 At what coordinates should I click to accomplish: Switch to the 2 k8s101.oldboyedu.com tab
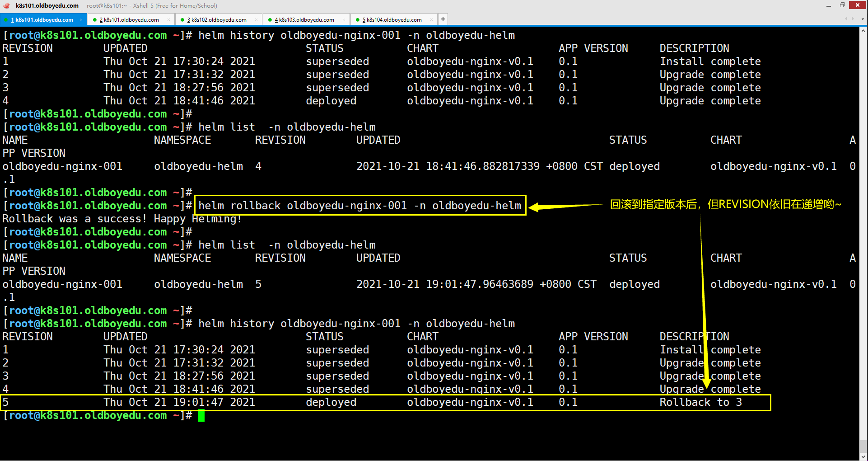tap(129, 19)
